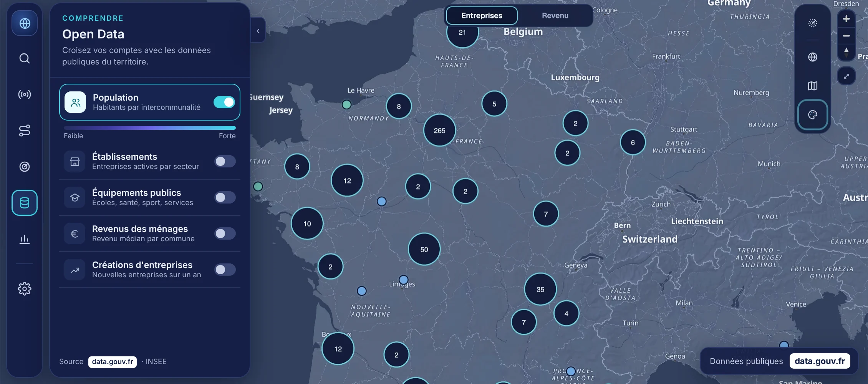Open the color palette theme icon

pyautogui.click(x=813, y=114)
